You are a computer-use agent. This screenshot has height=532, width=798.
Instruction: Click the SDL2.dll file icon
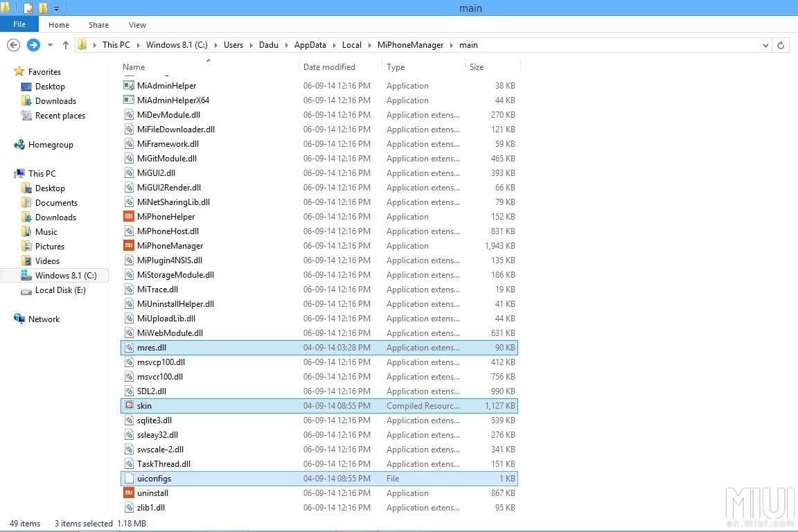(x=129, y=391)
